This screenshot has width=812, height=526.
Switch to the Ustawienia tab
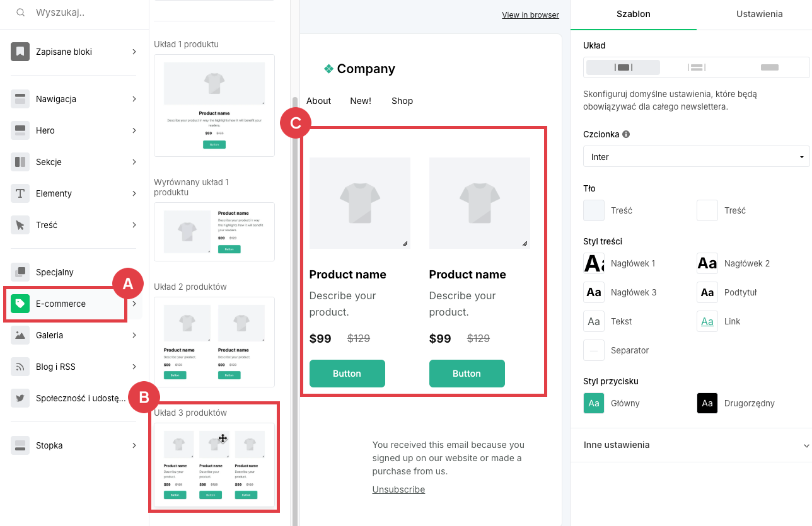[x=759, y=14]
